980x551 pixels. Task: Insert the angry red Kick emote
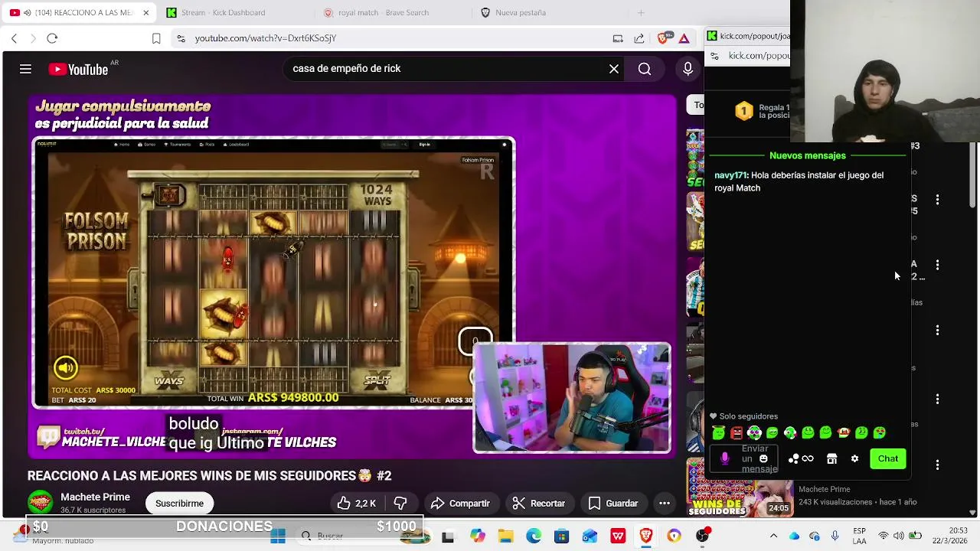[737, 433]
